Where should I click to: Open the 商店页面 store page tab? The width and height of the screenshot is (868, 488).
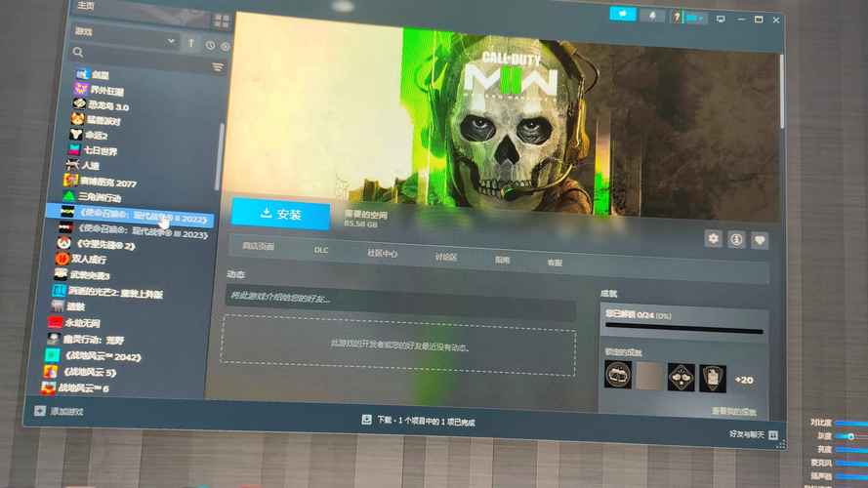259,246
